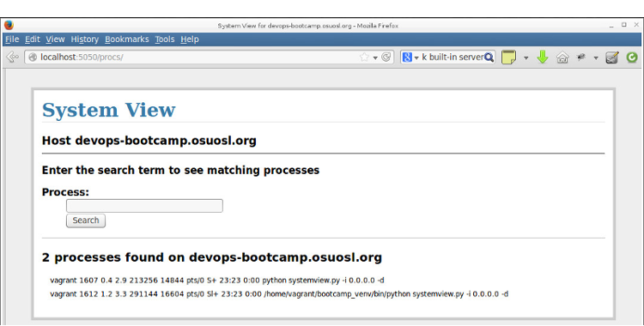Open downloads via green arrow icon

click(543, 57)
